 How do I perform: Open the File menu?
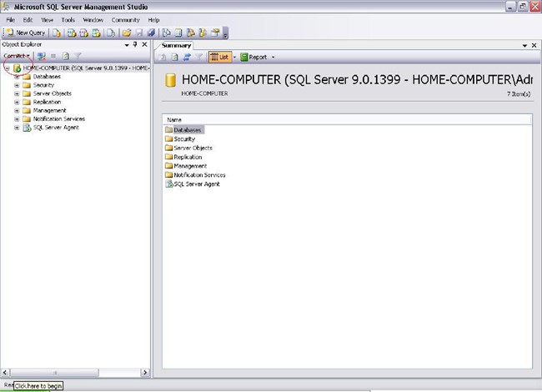click(x=10, y=20)
